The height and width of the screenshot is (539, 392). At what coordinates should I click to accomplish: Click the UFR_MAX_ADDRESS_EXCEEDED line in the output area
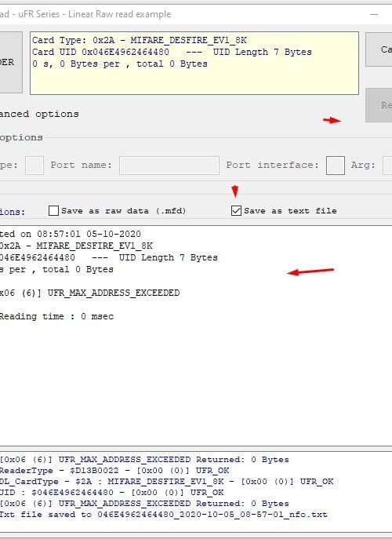[89, 293]
